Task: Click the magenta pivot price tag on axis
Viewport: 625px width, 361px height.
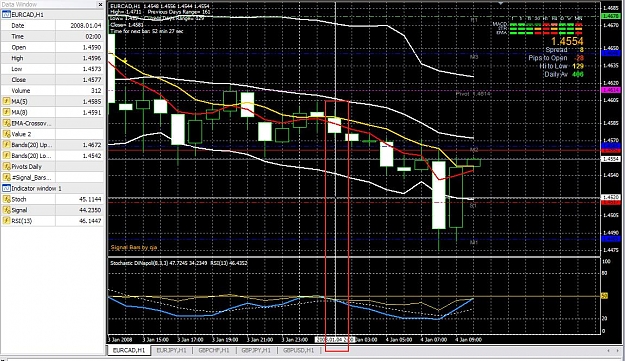Action: coord(610,90)
